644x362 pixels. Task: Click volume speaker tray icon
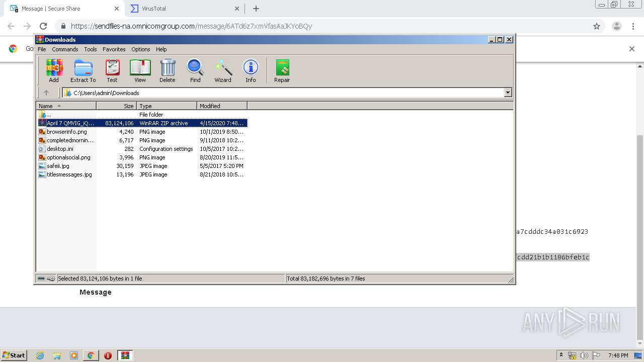pyautogui.click(x=584, y=355)
